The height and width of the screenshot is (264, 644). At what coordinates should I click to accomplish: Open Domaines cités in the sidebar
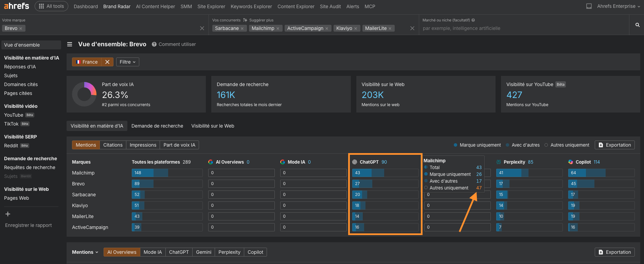coord(21,84)
